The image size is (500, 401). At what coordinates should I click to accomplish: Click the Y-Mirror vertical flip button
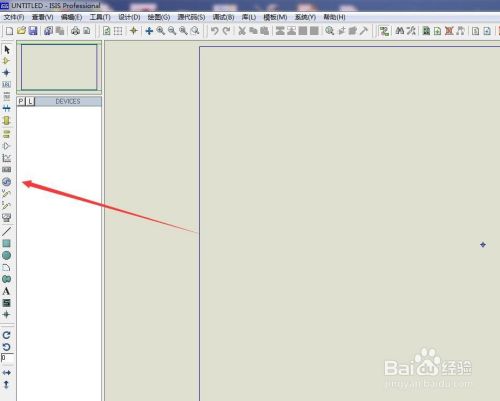click(6, 384)
